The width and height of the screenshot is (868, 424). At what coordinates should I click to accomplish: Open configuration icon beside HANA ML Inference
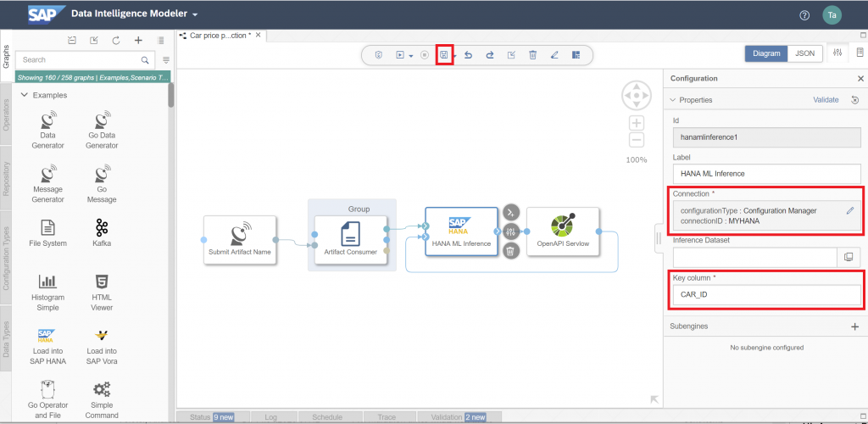click(511, 232)
